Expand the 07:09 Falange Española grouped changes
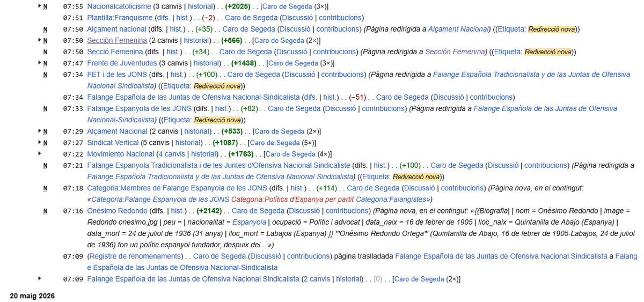 (x=40, y=278)
